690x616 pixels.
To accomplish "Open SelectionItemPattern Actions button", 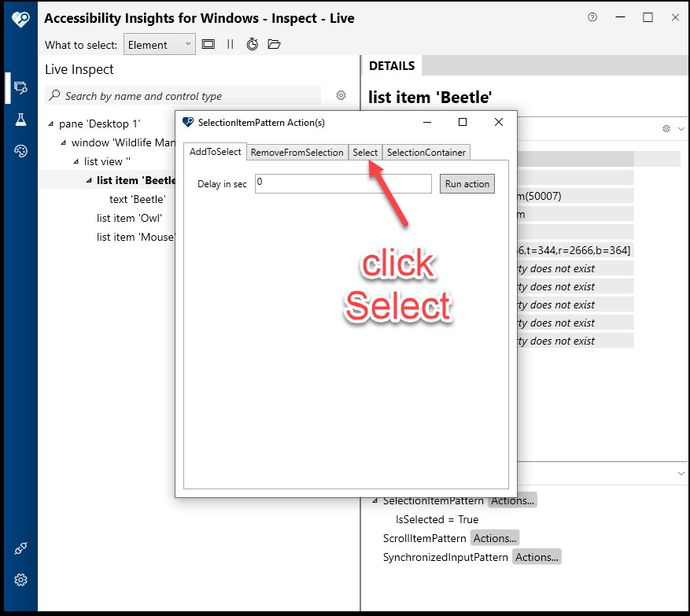I will [512, 500].
